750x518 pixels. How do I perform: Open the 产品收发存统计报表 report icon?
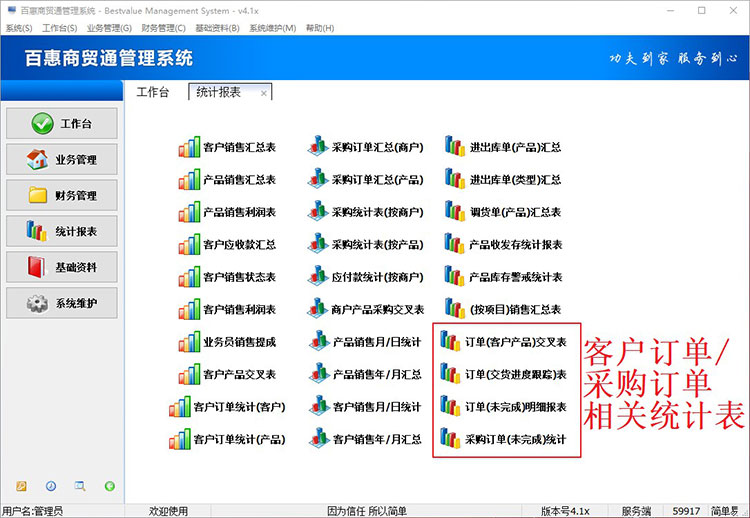(x=454, y=243)
